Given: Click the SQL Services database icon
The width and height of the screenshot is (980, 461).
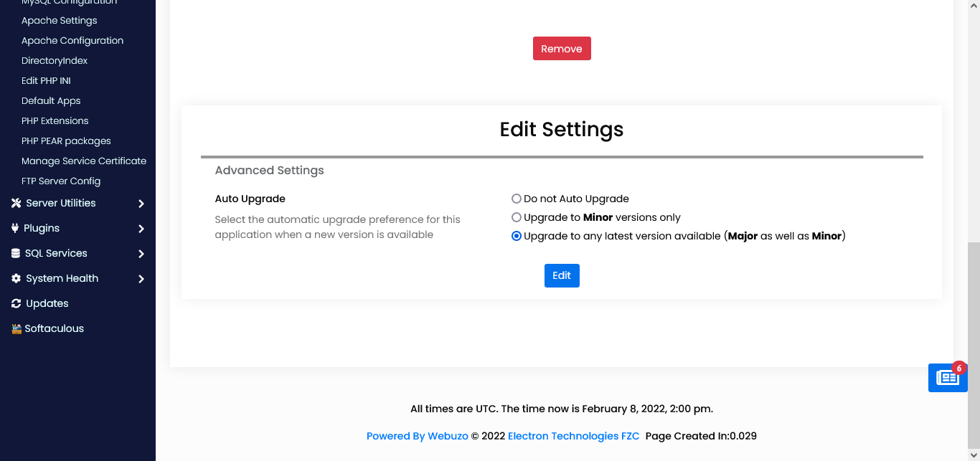Looking at the screenshot, I should pos(16,253).
